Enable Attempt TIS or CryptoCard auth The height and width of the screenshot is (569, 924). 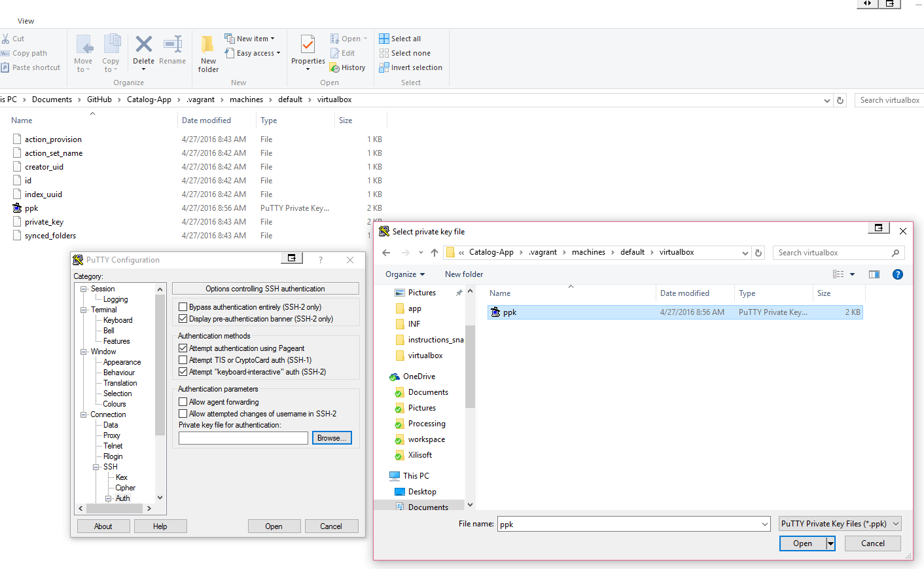pos(183,360)
